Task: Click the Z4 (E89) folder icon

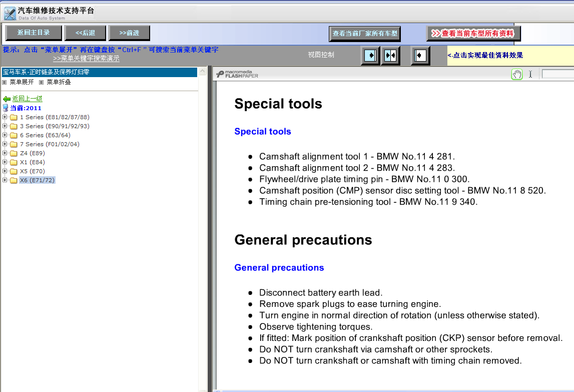Action: click(x=14, y=153)
